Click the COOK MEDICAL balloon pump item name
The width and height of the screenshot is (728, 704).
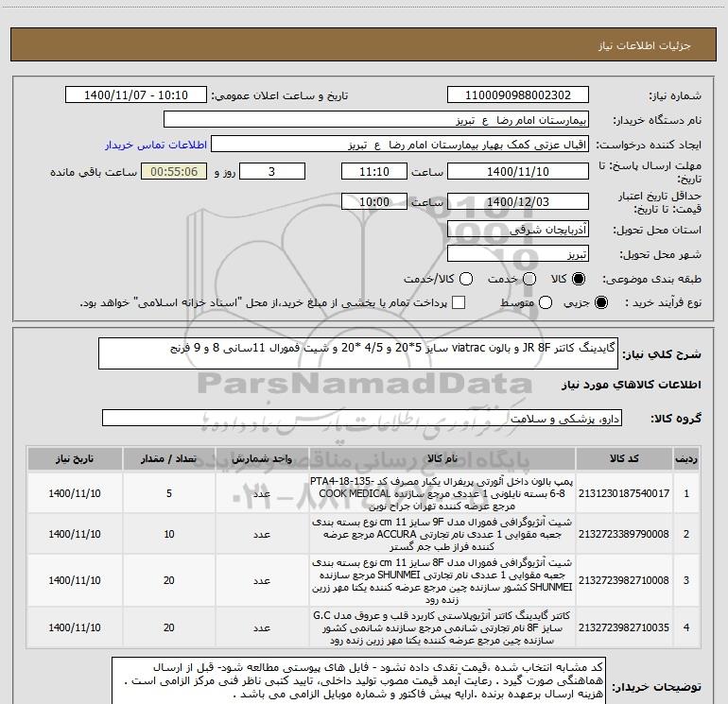(442, 493)
